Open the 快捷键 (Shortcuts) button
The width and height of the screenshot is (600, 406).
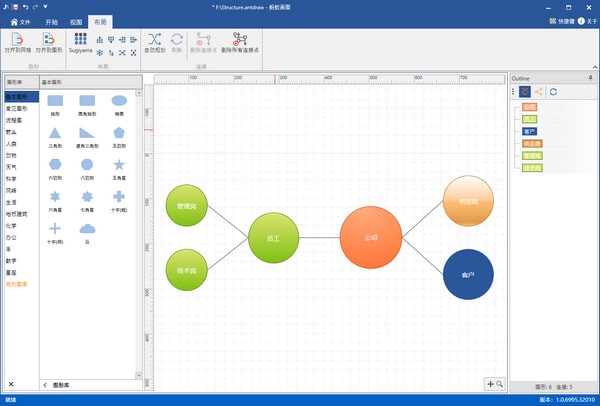point(562,21)
